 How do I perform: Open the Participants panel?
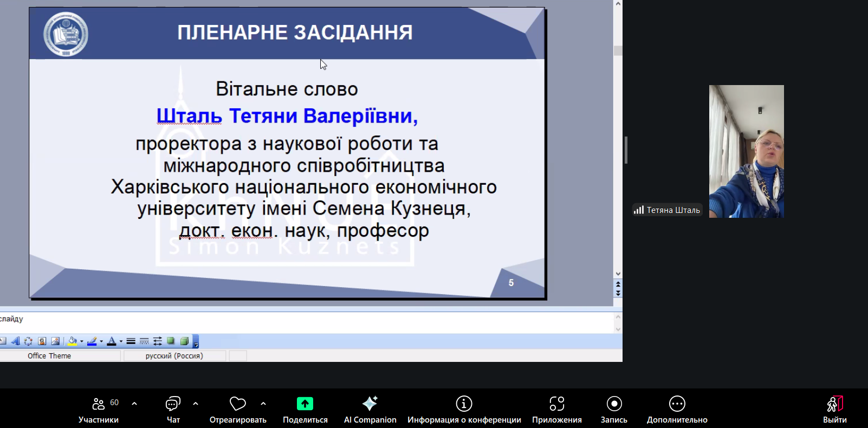[99, 410]
